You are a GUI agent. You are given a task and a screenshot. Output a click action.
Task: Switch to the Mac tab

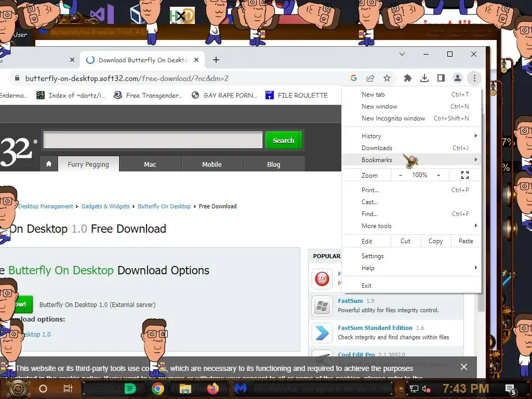(150, 164)
